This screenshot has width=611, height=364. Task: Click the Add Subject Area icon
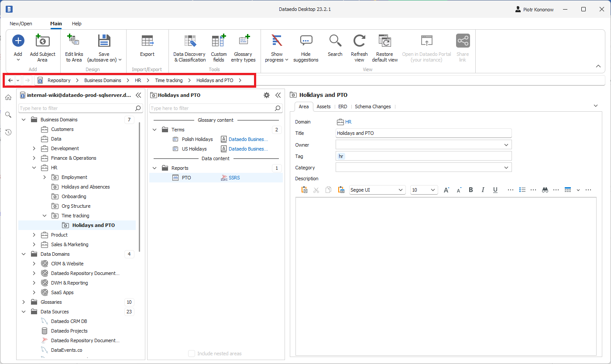pyautogui.click(x=42, y=41)
